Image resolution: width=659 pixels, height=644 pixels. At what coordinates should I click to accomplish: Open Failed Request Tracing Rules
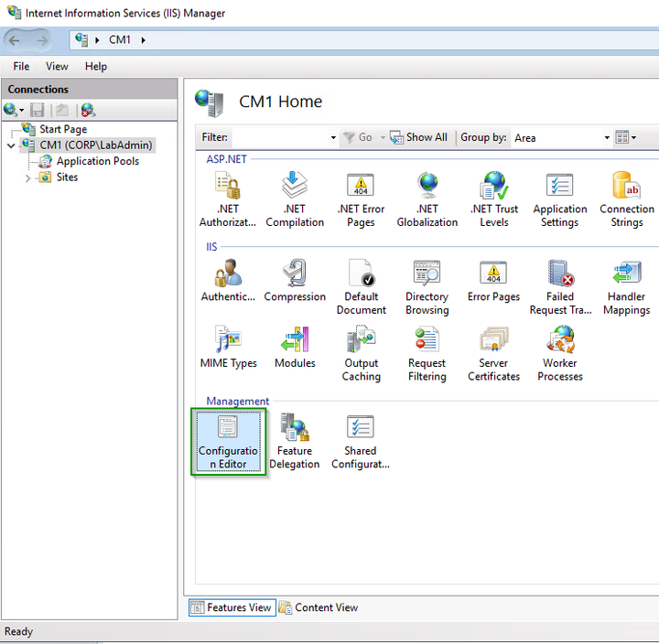point(560,287)
